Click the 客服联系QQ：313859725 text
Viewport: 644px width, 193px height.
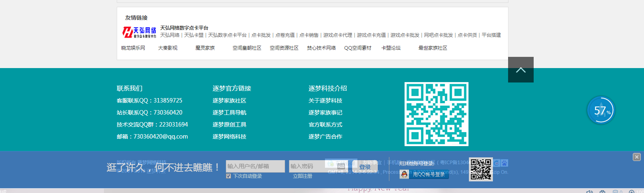(150, 101)
